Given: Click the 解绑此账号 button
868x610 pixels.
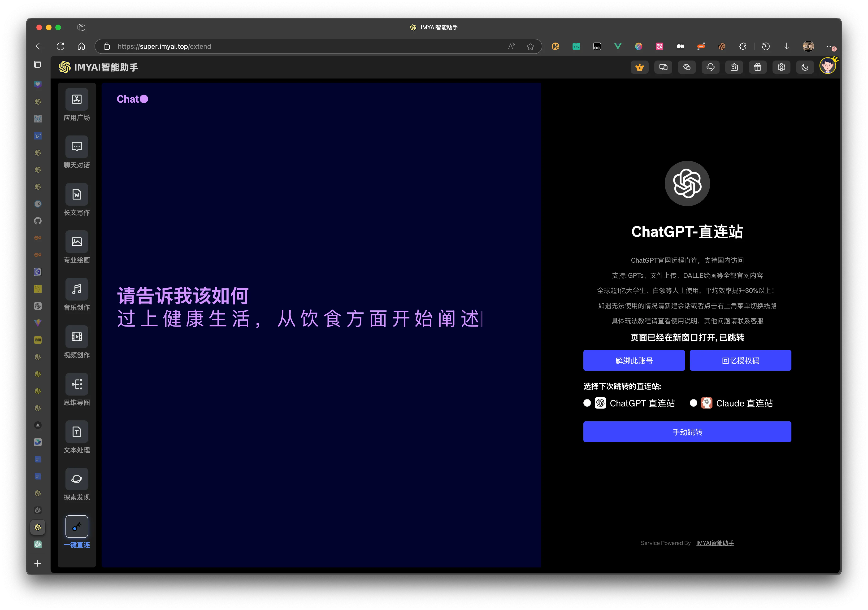Looking at the screenshot, I should click(x=634, y=360).
